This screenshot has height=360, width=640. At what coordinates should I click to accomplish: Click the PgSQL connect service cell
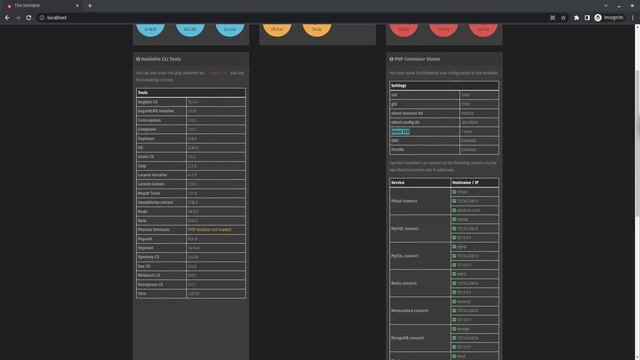pos(420,256)
